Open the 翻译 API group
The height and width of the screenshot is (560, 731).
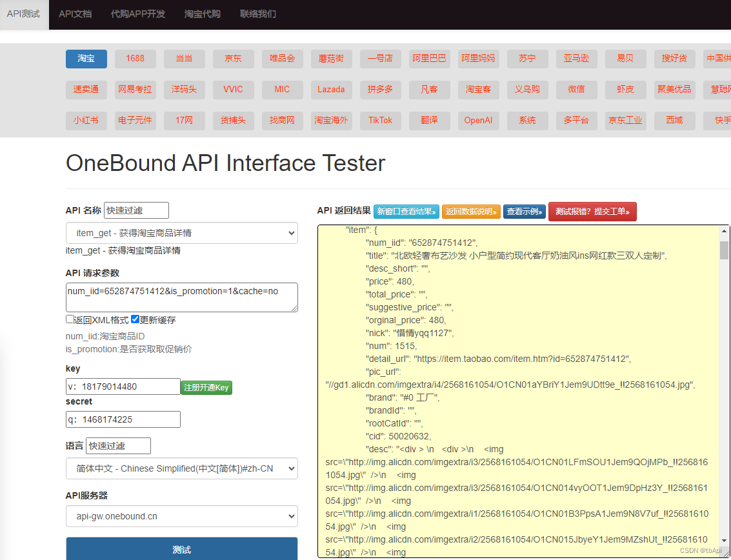(x=429, y=121)
